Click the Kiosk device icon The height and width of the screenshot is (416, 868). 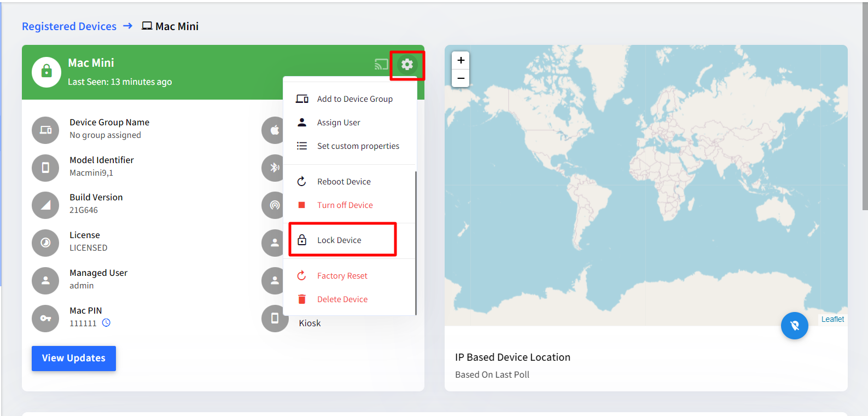275,318
